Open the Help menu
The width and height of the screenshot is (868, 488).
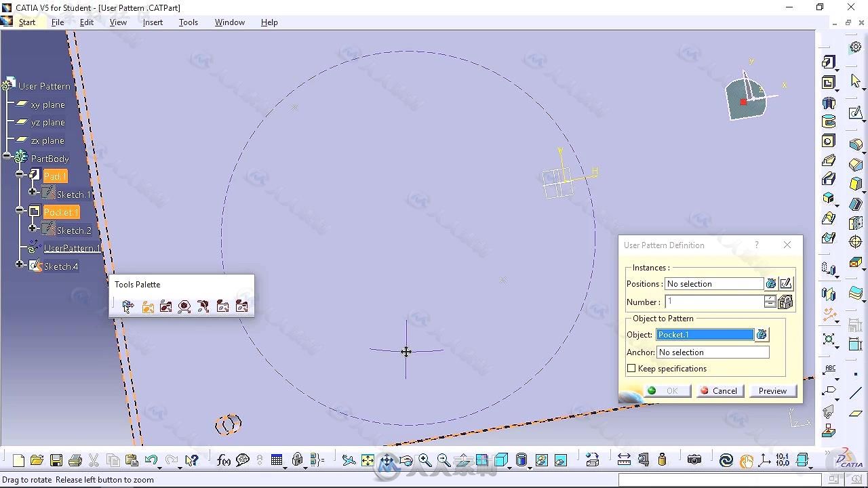(269, 22)
